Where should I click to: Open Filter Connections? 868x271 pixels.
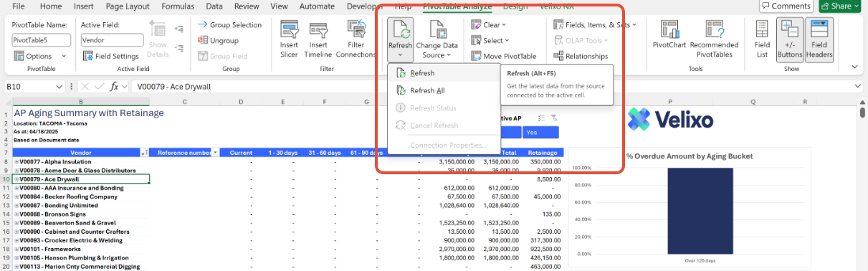[x=356, y=39]
